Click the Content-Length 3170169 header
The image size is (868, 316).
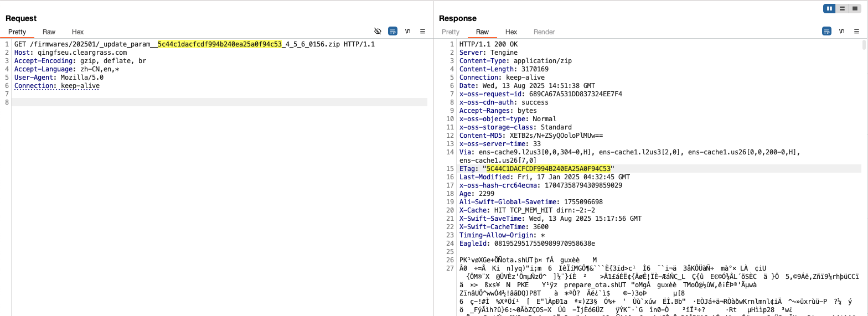point(504,69)
